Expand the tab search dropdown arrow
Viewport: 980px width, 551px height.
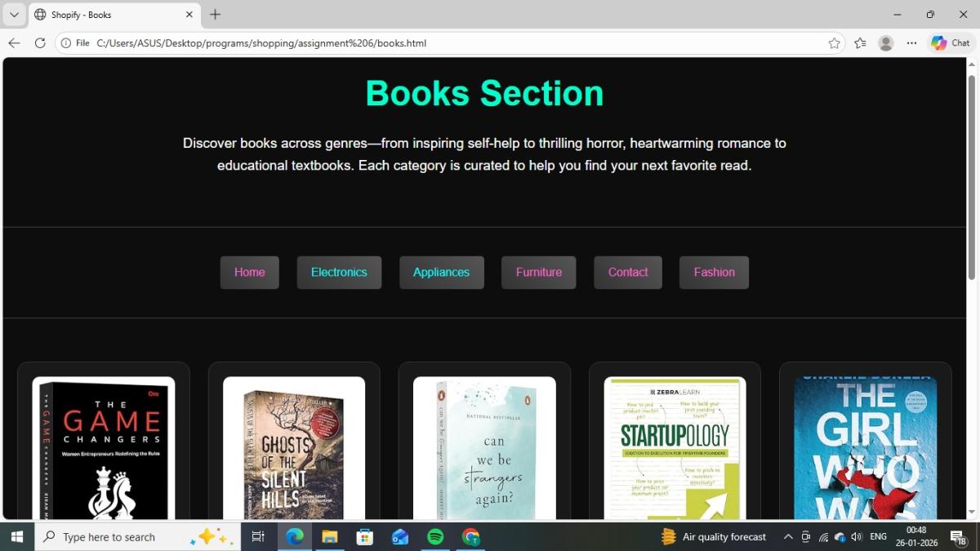[x=14, y=15]
